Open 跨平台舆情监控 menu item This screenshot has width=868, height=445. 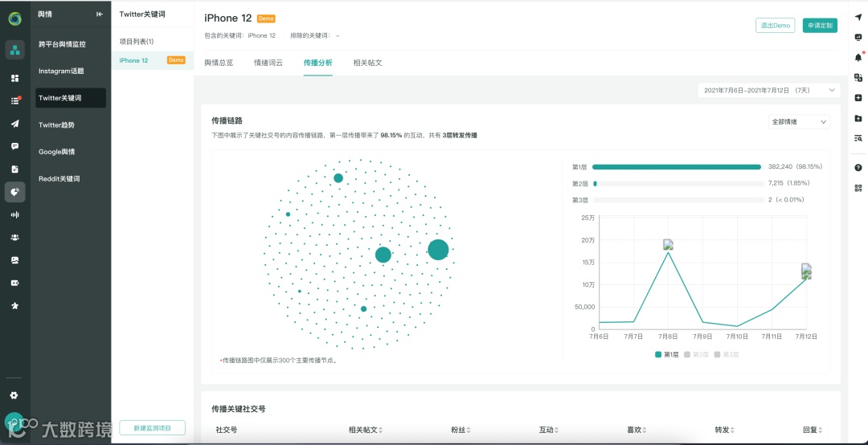[70, 44]
